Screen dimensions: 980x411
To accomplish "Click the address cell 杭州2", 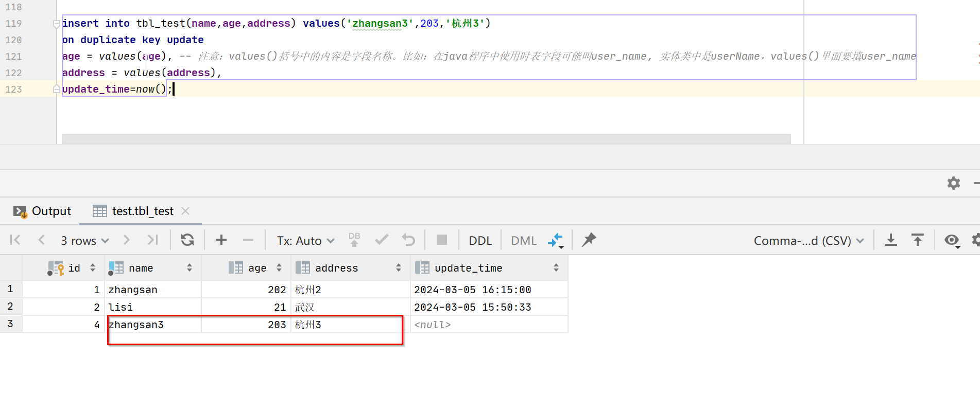I will pyautogui.click(x=351, y=290).
